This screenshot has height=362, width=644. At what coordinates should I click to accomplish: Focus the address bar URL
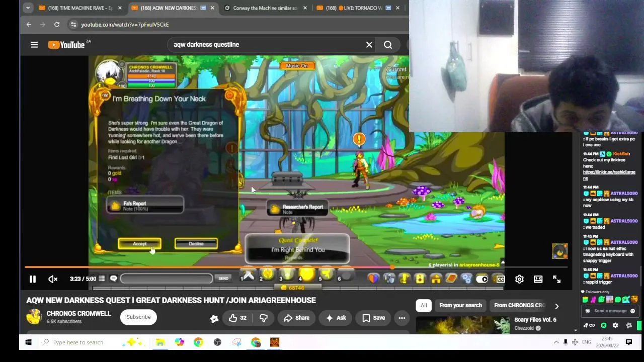tap(125, 25)
